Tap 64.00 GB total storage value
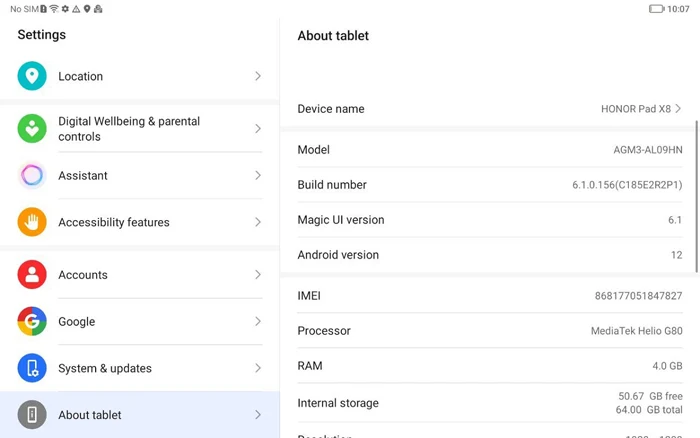This screenshot has height=438, width=700. (649, 409)
